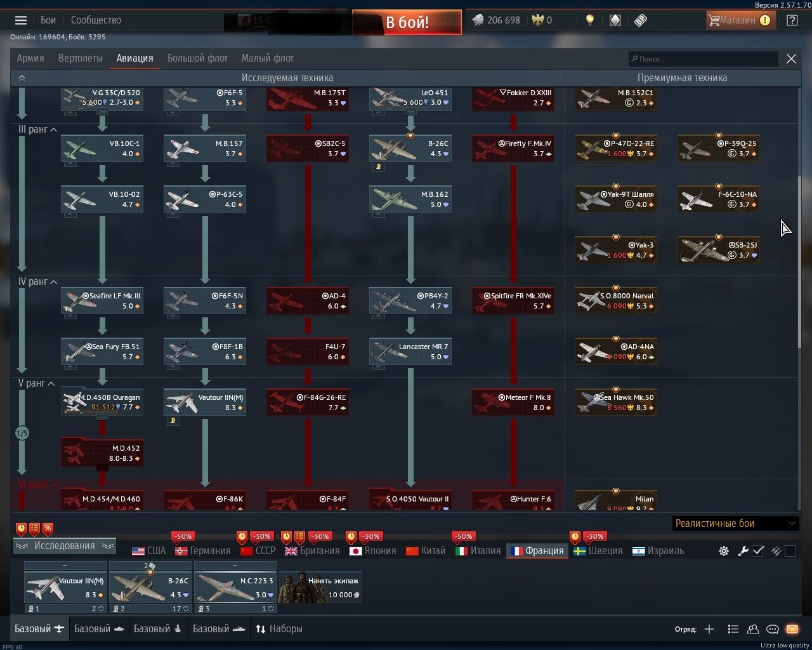Open the Наборы presets button
The height and width of the screenshot is (650, 812).
pos(278,629)
